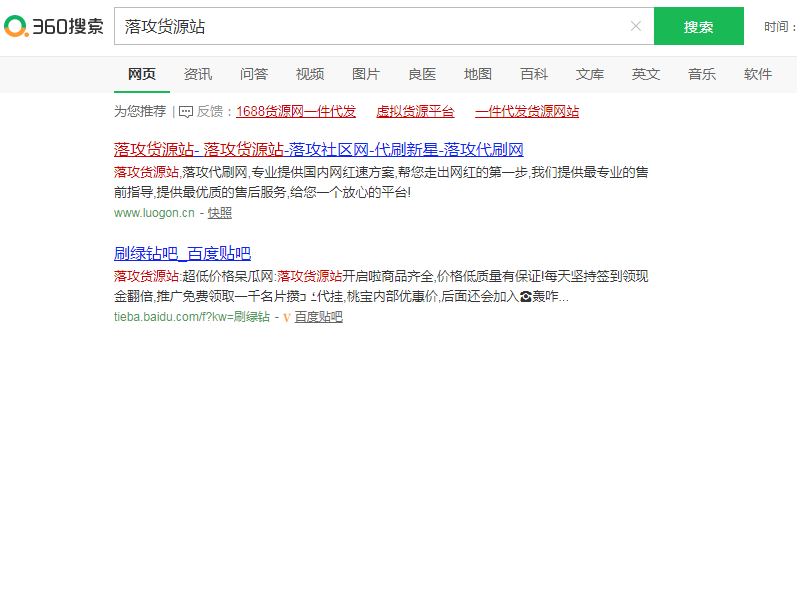This screenshot has width=797, height=596.
Task: Switch to the 英文 tab
Action: (x=646, y=74)
